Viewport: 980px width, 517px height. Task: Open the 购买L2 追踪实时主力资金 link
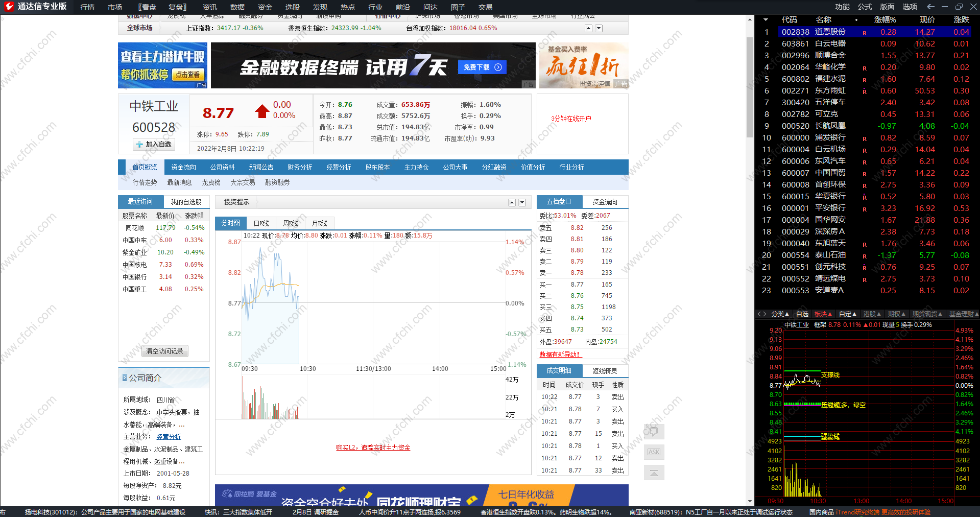pyautogui.click(x=373, y=448)
